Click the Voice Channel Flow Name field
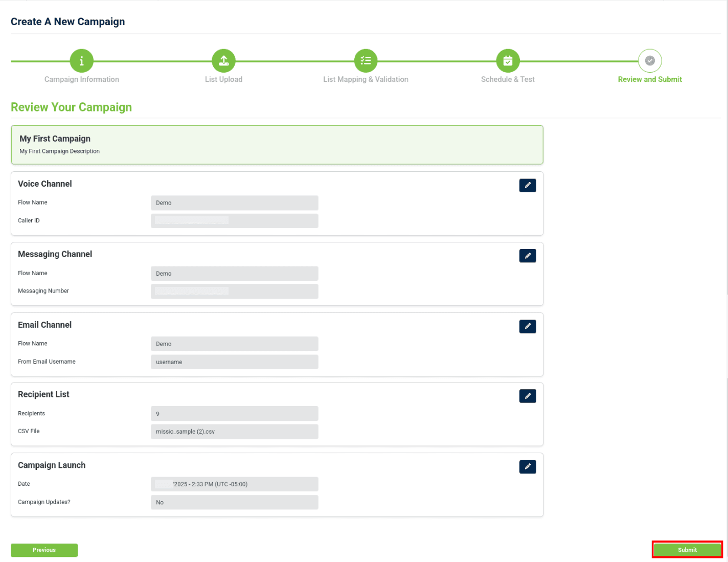Screen dimensions: 728x562 [x=234, y=203]
